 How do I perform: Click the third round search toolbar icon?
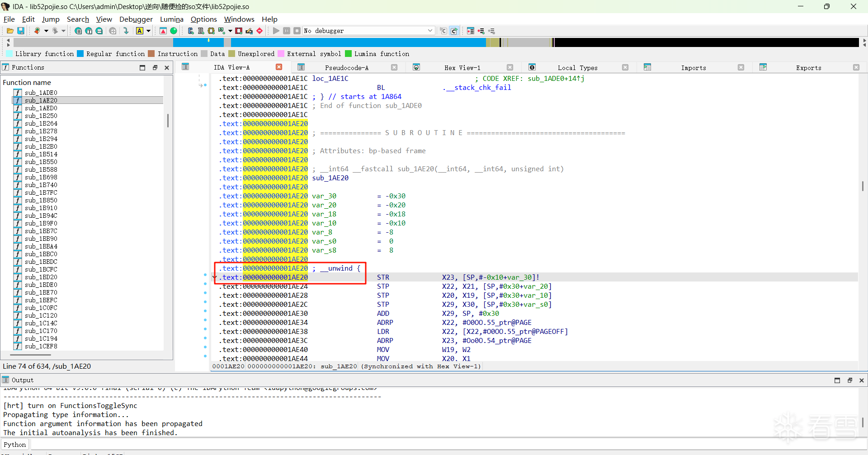click(x=99, y=31)
